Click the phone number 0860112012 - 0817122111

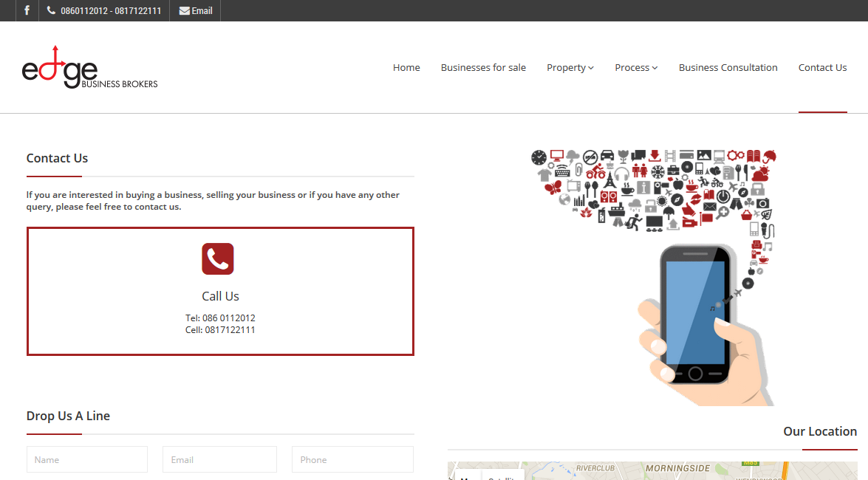pyautogui.click(x=111, y=10)
